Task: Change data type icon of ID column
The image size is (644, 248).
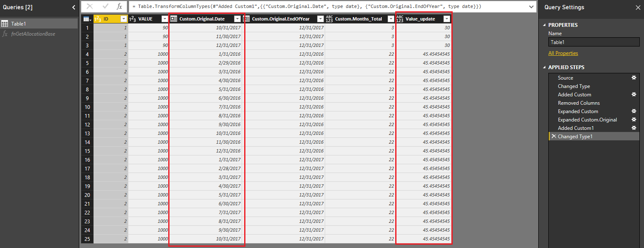Action: (x=97, y=18)
